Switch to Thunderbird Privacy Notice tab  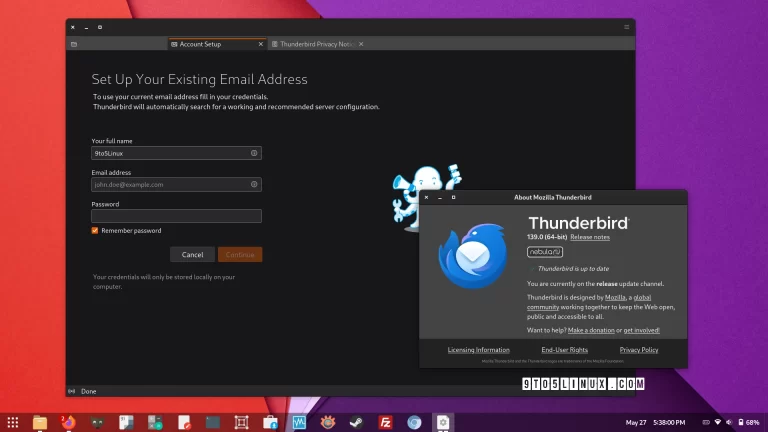pyautogui.click(x=315, y=44)
